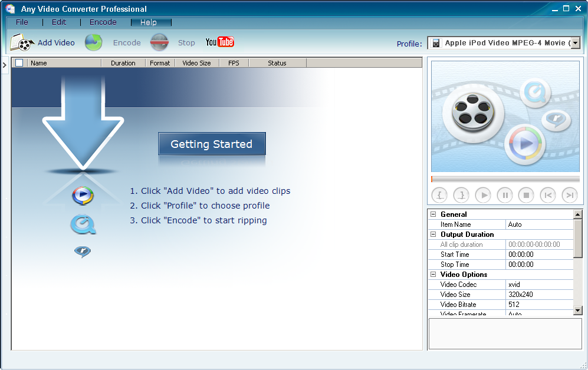
Task: Click the properties panel scrollbar thumb
Action: click(x=578, y=239)
